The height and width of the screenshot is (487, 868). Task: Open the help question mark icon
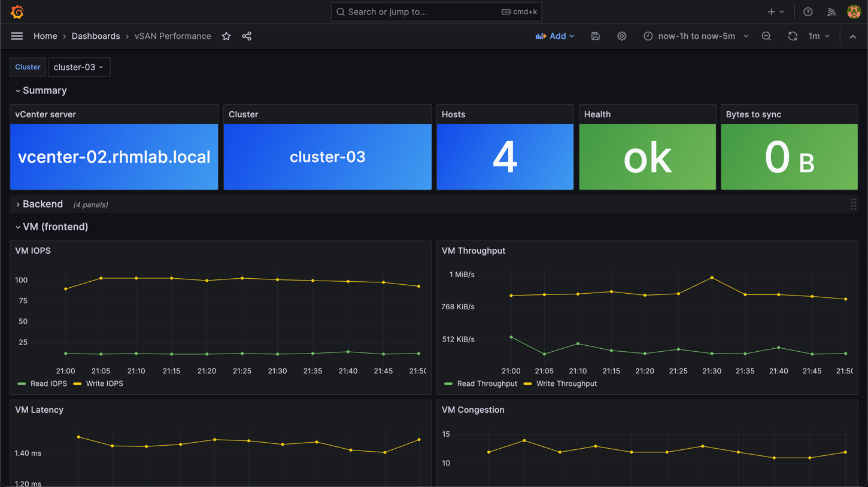click(x=808, y=12)
